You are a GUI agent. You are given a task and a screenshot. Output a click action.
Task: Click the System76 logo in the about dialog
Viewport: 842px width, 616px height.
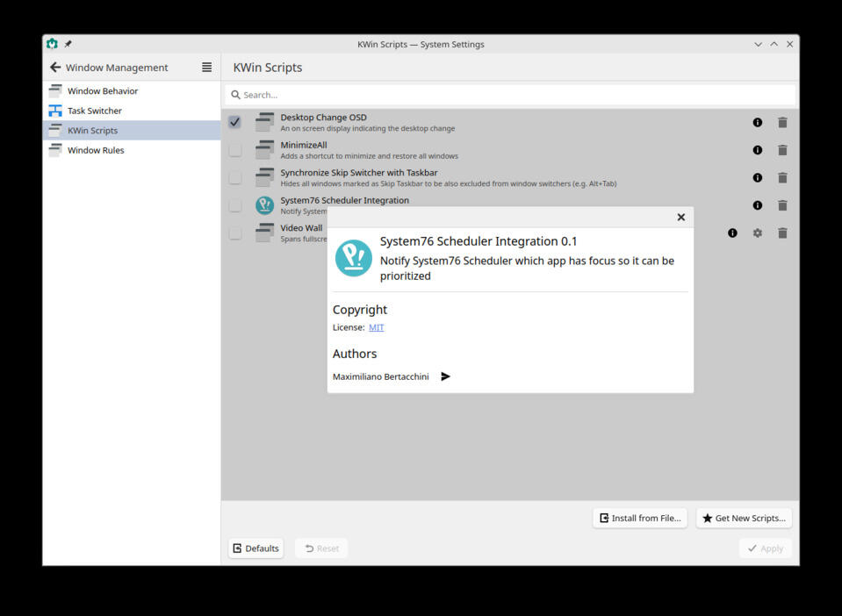(353, 258)
